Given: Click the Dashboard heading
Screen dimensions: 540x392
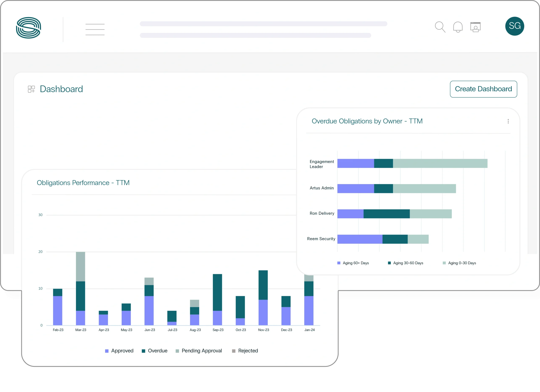Looking at the screenshot, I should coord(61,89).
